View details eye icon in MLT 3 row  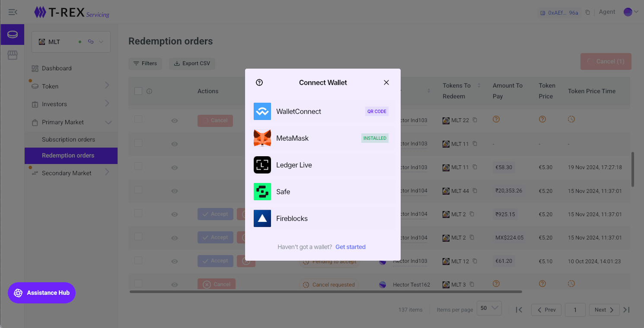click(x=175, y=284)
